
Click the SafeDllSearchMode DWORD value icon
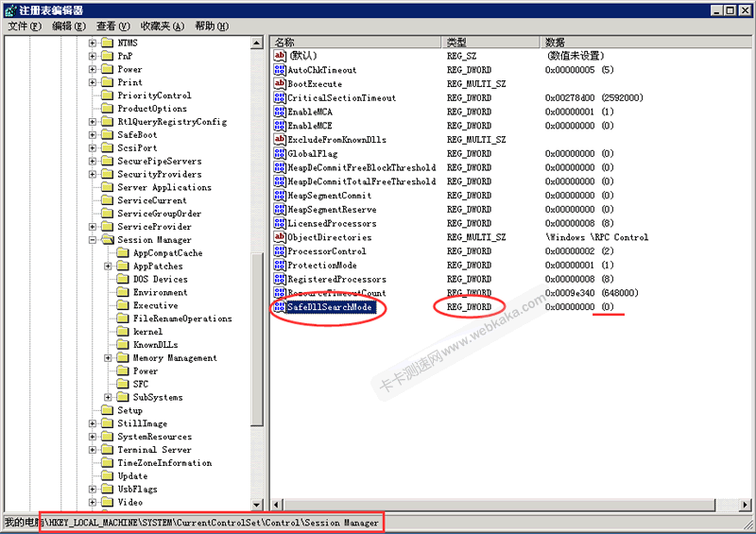click(280, 308)
